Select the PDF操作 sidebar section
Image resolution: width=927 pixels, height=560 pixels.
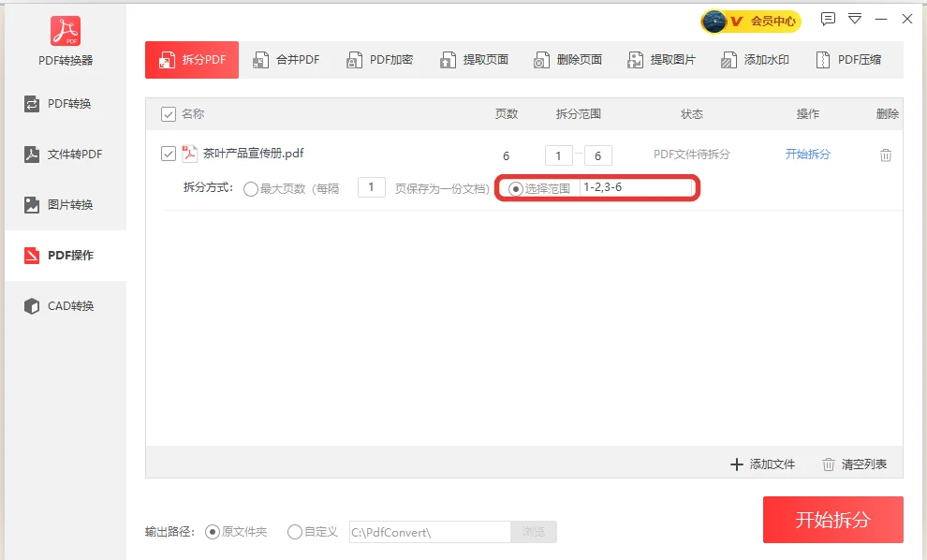pos(66,256)
